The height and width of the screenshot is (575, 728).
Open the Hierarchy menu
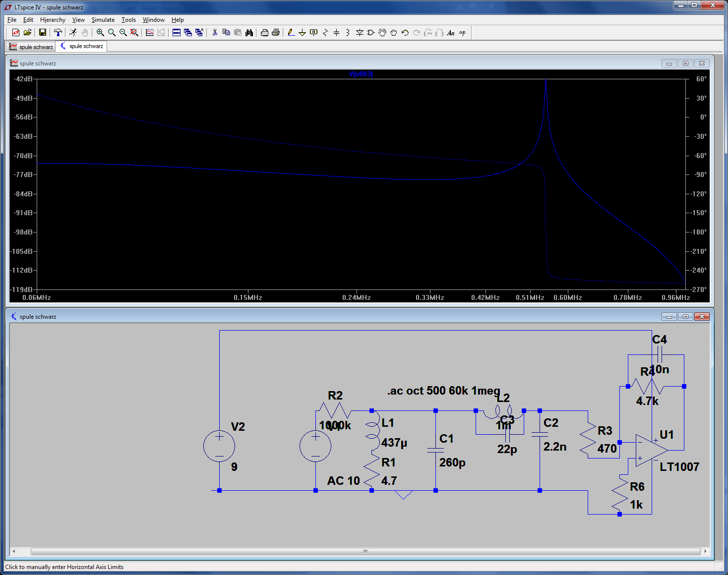53,20
